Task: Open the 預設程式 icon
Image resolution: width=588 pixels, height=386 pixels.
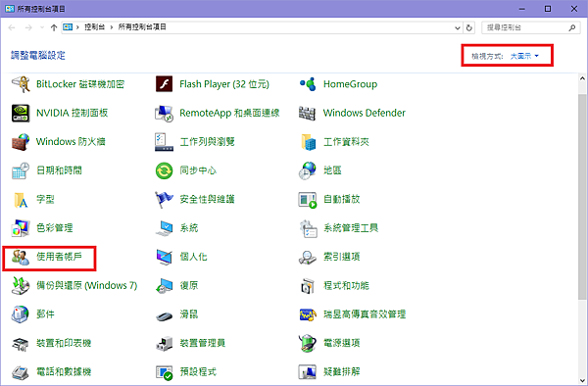Action: pyautogui.click(x=164, y=372)
